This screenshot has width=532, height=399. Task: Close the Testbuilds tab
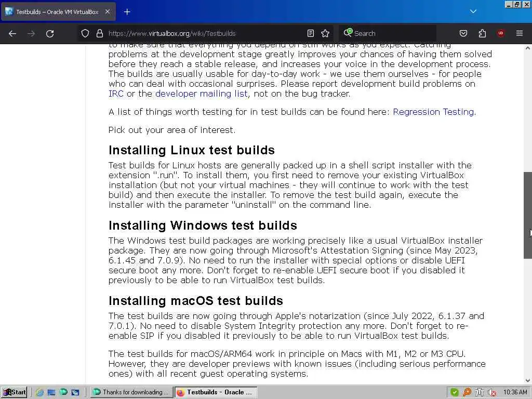pyautogui.click(x=108, y=12)
